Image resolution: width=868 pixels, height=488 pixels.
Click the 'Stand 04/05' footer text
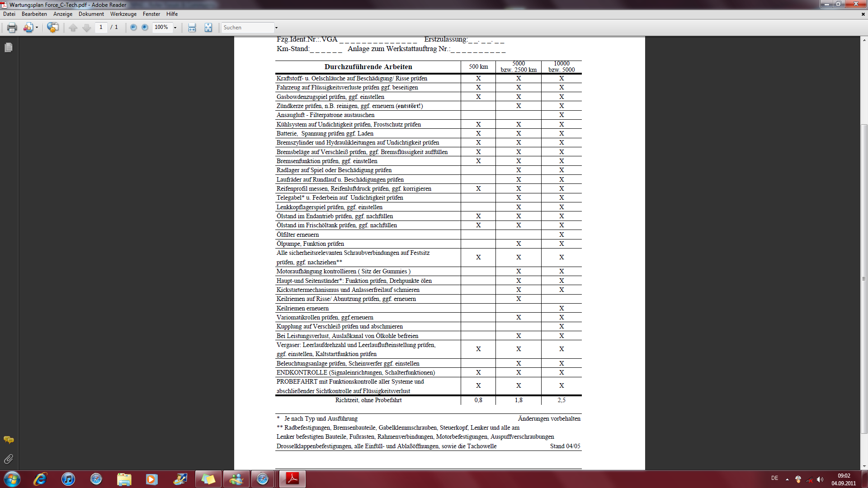[x=565, y=446]
